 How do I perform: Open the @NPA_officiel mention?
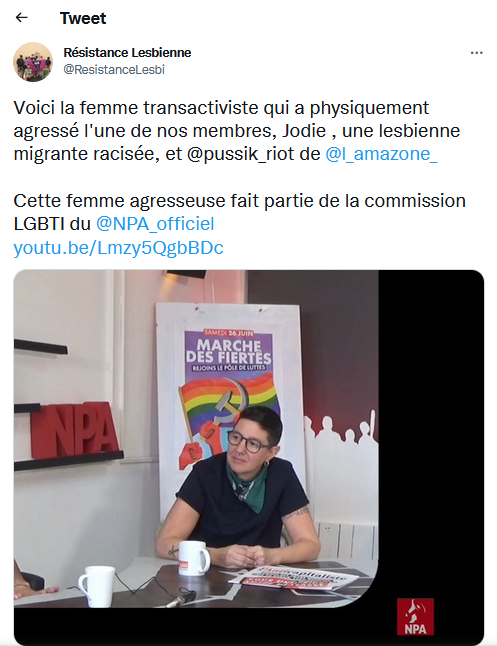tap(155, 224)
